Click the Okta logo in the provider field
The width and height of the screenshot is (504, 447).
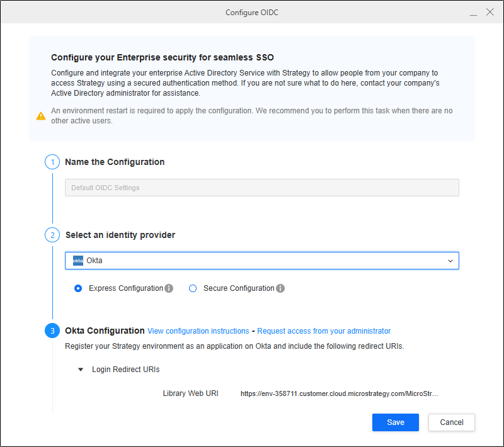point(78,261)
